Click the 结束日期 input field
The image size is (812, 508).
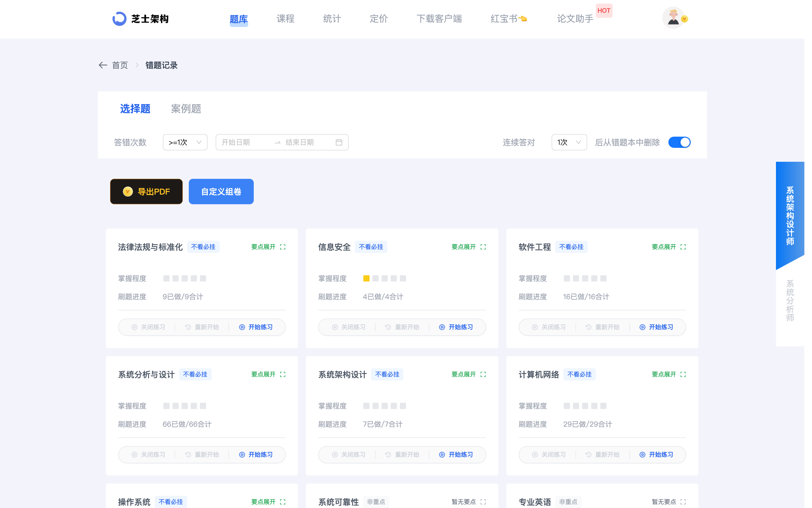(307, 142)
